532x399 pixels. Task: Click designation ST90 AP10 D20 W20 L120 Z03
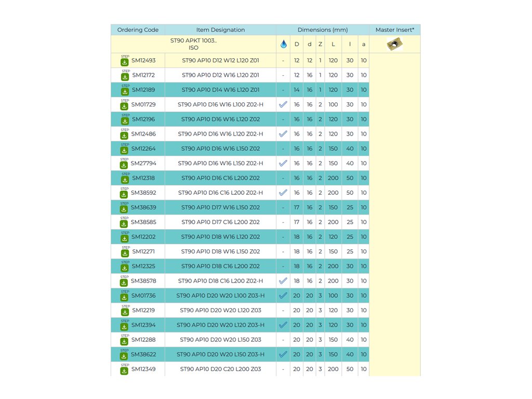click(220, 310)
